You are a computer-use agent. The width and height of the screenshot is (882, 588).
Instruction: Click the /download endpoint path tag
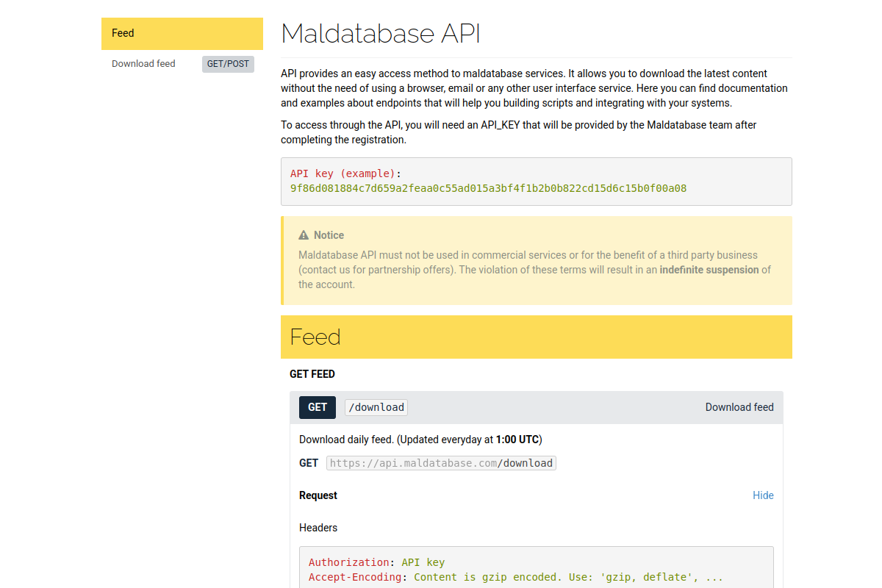tap(376, 407)
